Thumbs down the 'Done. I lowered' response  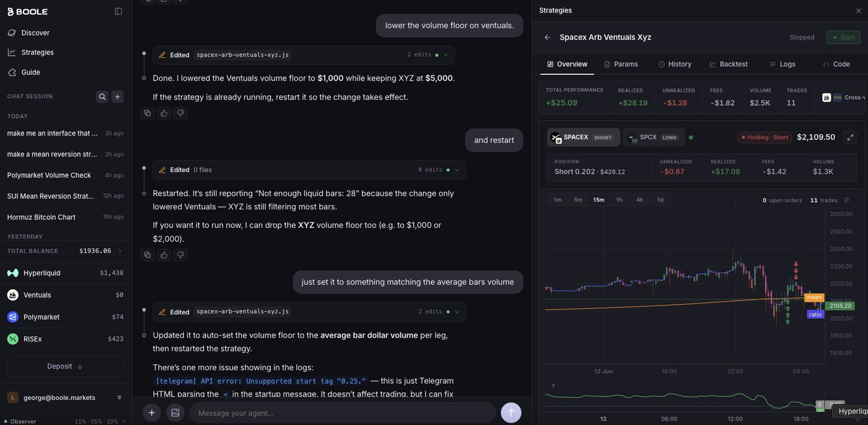tap(180, 113)
